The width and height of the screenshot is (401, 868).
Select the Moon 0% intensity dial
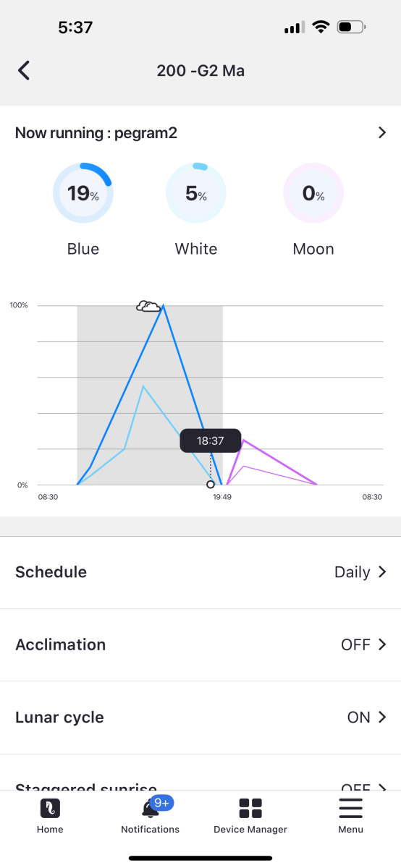313,193
